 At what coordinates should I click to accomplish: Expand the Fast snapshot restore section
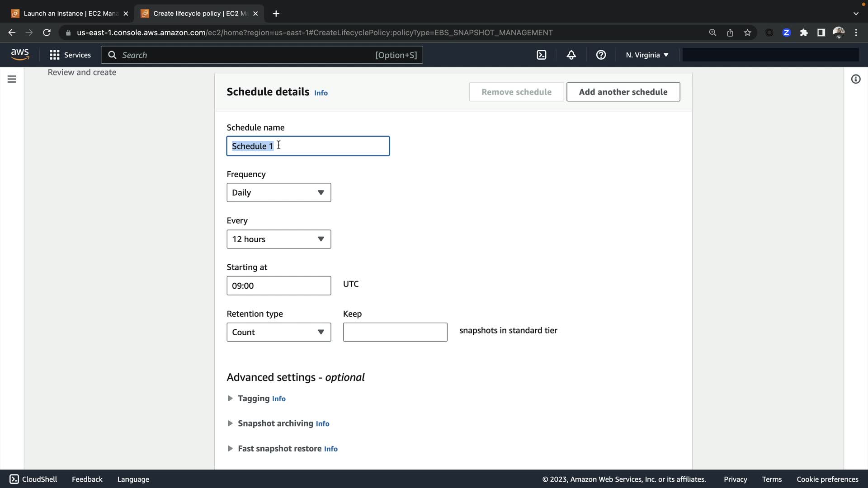point(279,449)
